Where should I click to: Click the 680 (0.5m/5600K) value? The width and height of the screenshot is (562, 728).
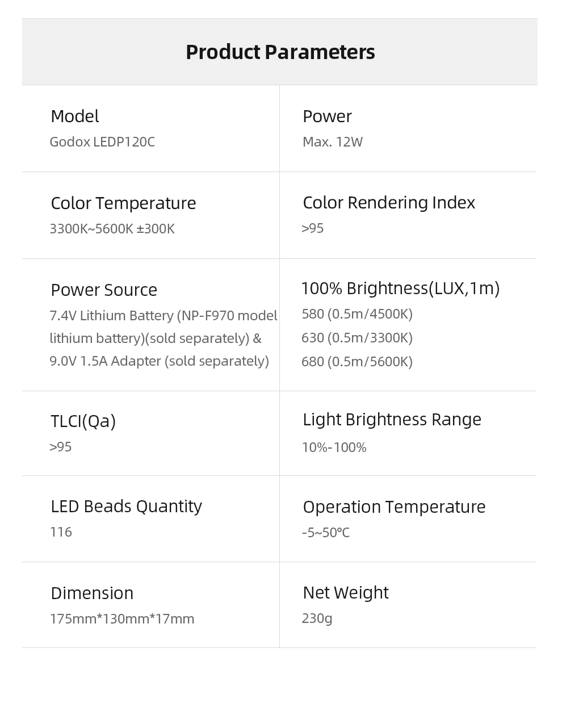(x=357, y=362)
